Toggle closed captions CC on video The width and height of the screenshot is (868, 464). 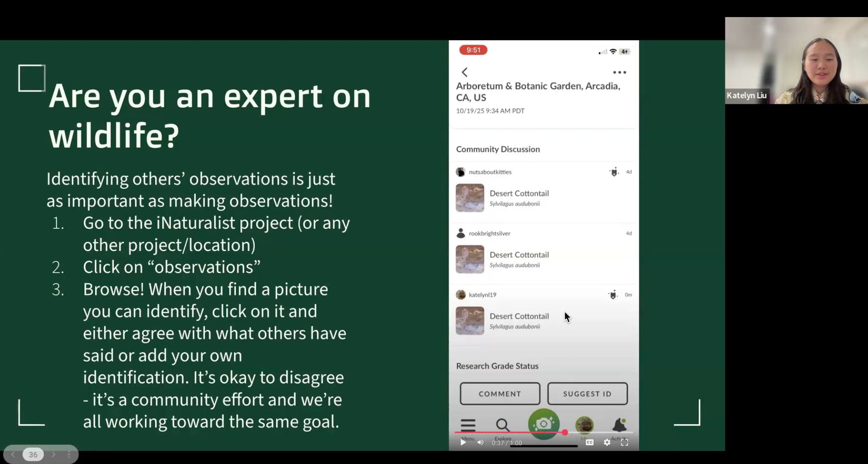(590, 442)
